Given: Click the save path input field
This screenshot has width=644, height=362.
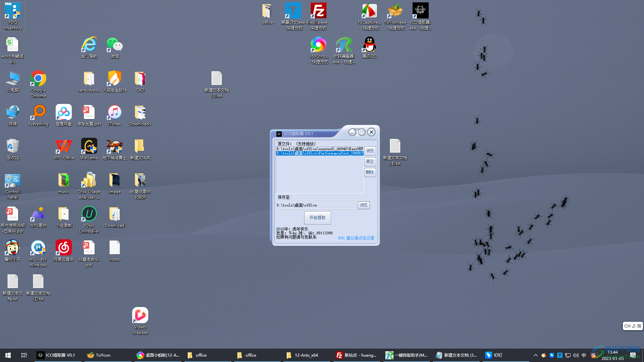Looking at the screenshot, I should (x=317, y=205).
